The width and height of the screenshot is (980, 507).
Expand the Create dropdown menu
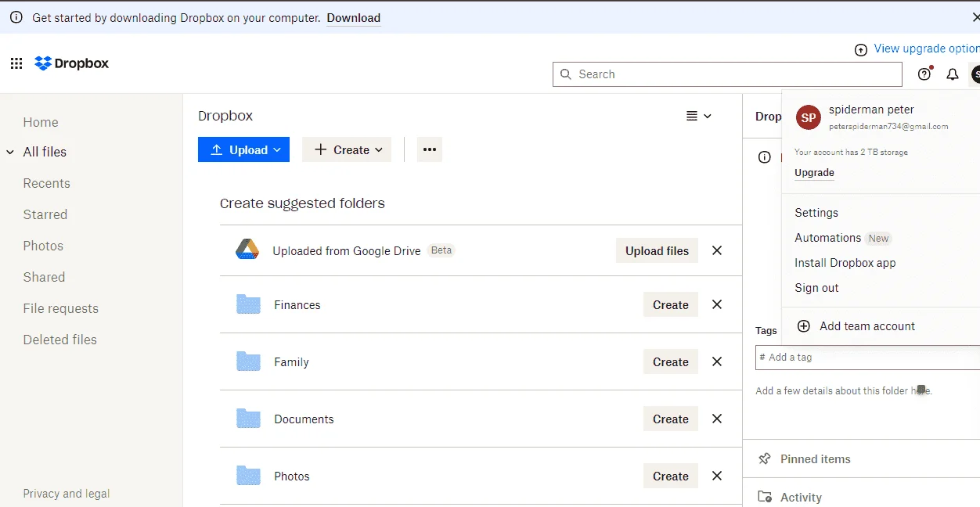[x=347, y=149]
